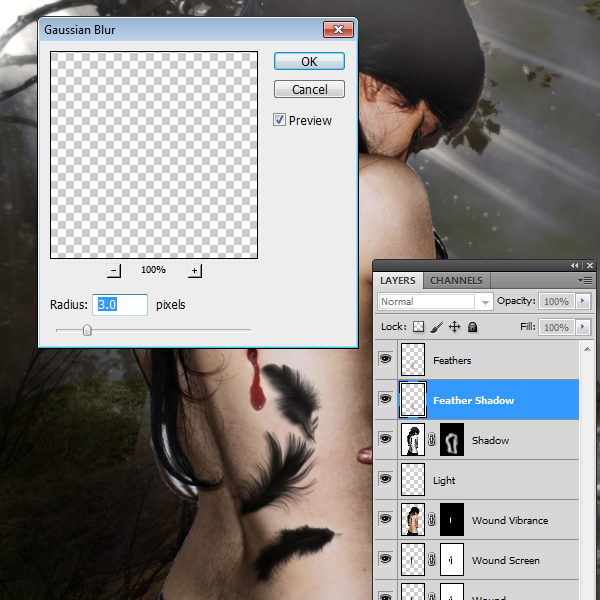Hide the Shadow layer
This screenshot has height=600, width=600.
(386, 439)
